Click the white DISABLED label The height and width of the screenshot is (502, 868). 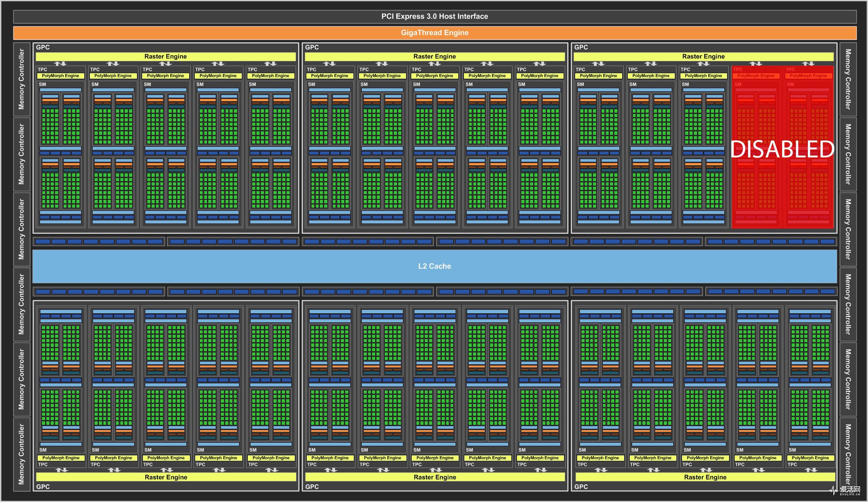782,149
